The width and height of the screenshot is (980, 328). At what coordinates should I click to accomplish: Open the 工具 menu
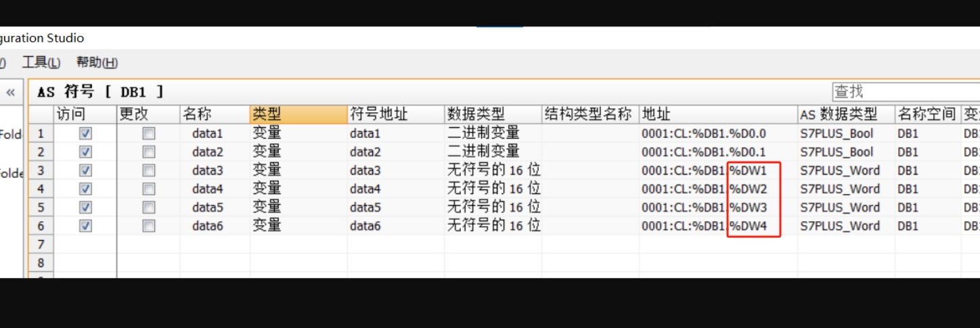pos(41,63)
